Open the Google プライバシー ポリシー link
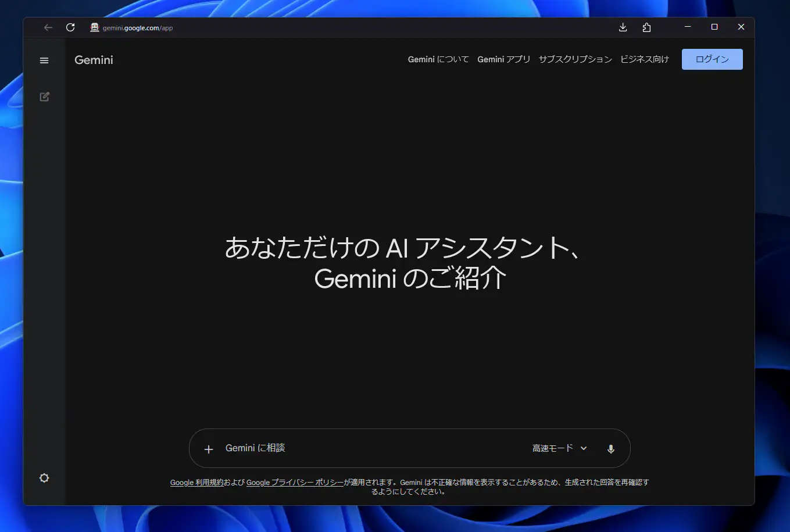 click(295, 483)
